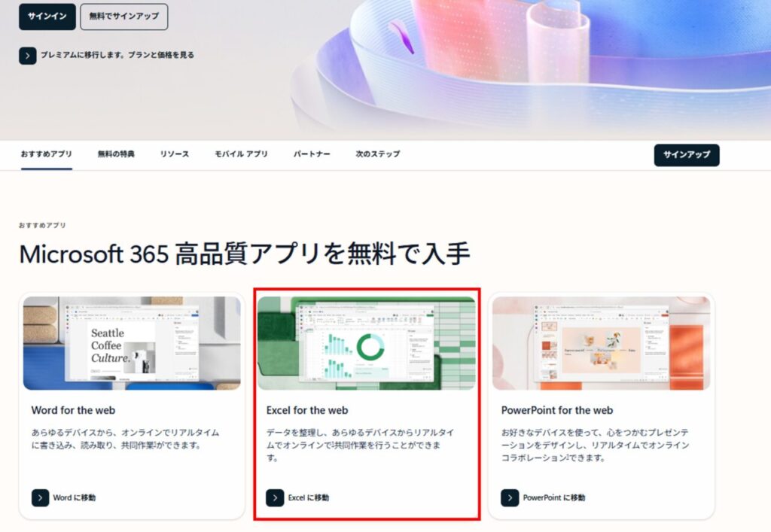771x532 pixels.
Task: Click the PowerPoint for the web heading
Action: pos(557,410)
